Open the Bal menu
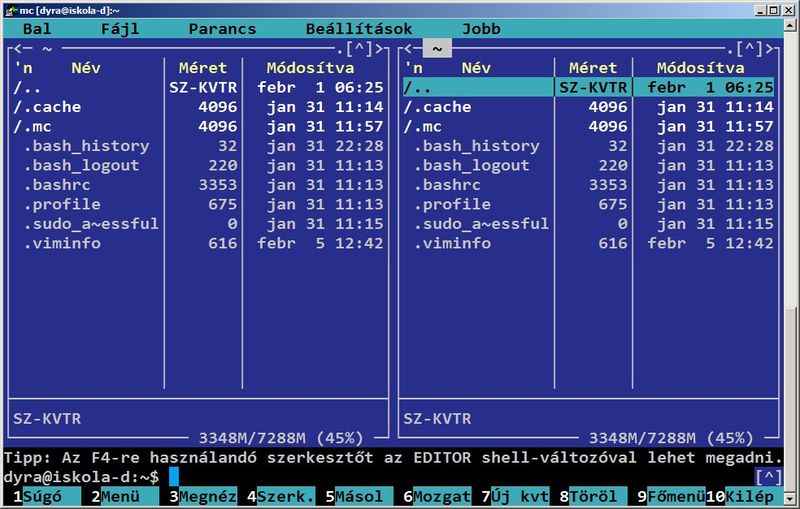This screenshot has width=800, height=509. pyautogui.click(x=37, y=29)
